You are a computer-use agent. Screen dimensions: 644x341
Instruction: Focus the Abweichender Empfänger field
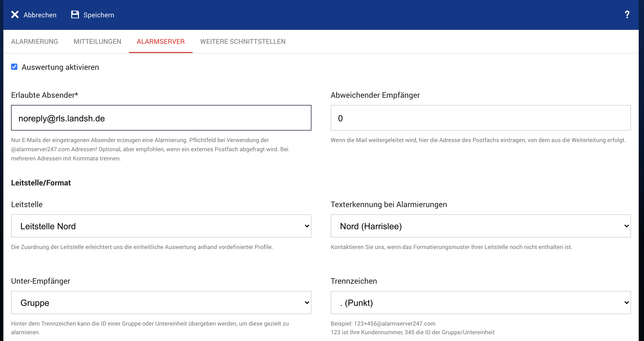pyautogui.click(x=480, y=118)
